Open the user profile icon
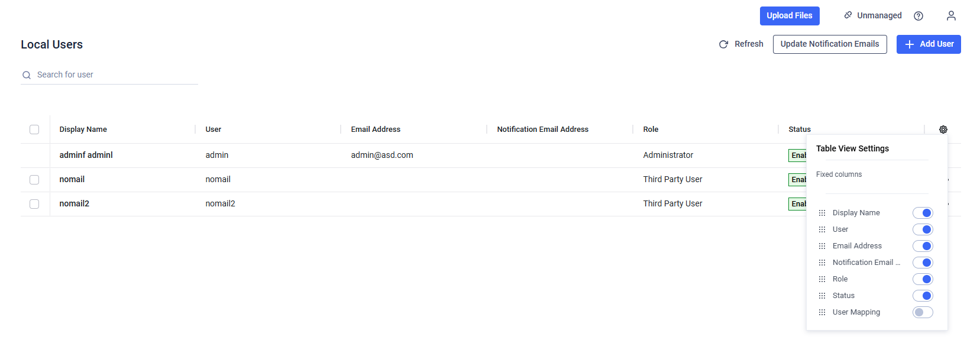 tap(951, 15)
